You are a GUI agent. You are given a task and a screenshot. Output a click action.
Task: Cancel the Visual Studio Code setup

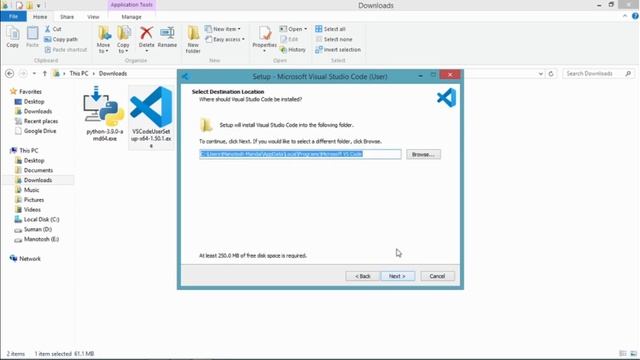pos(437,276)
